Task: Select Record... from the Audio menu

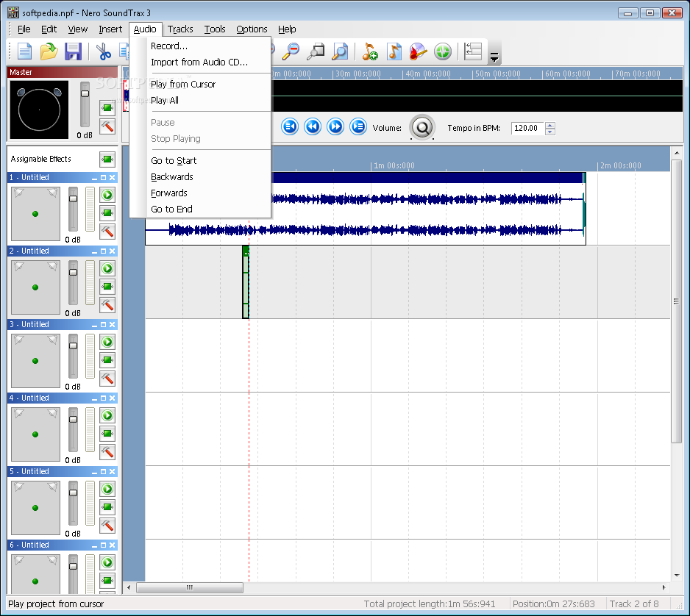Action: (x=169, y=46)
